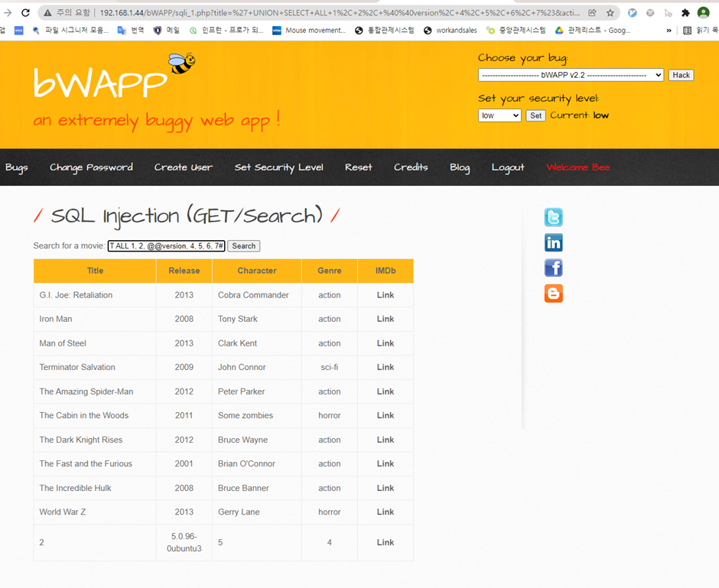Open the 중앙관제시스템 bookmark
The height and width of the screenshot is (588, 719).
[516, 31]
